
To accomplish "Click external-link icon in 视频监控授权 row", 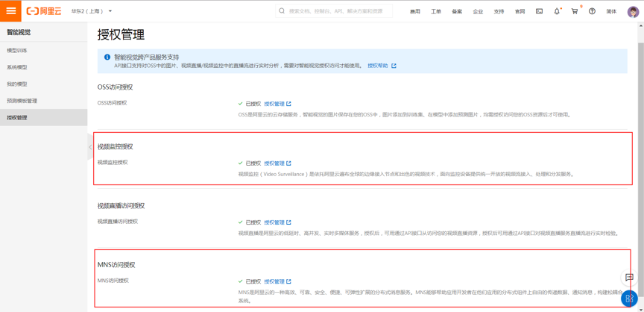I will (288, 163).
